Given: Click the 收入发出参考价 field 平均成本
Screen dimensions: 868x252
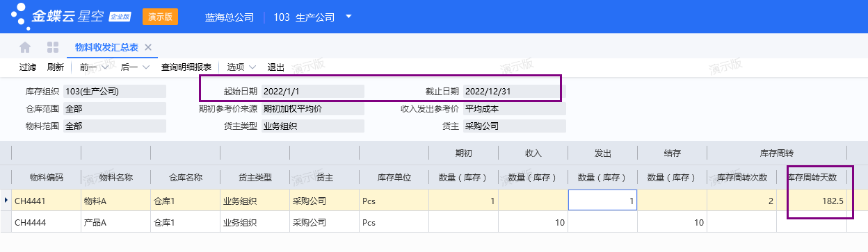Looking at the screenshot, I should (x=514, y=108).
